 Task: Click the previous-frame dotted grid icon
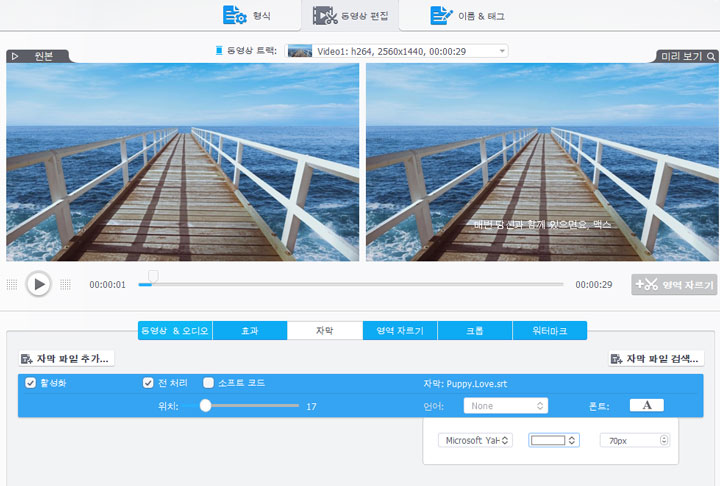(12, 285)
